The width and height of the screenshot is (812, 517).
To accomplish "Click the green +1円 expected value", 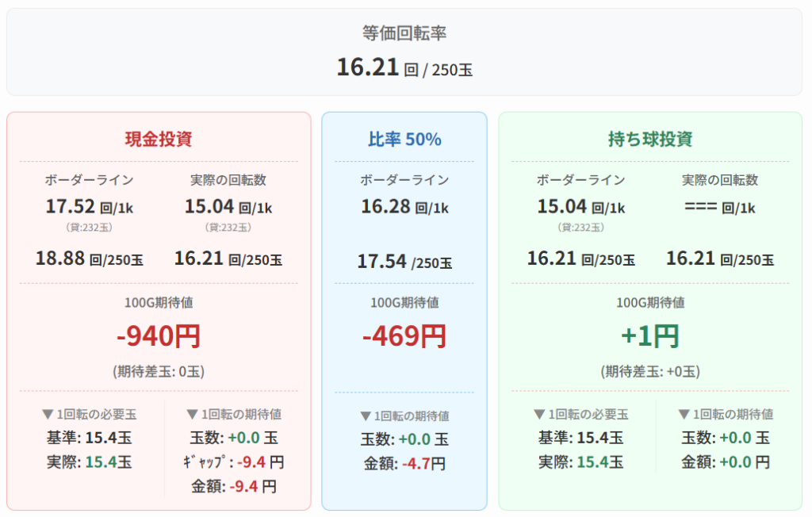I will (650, 336).
